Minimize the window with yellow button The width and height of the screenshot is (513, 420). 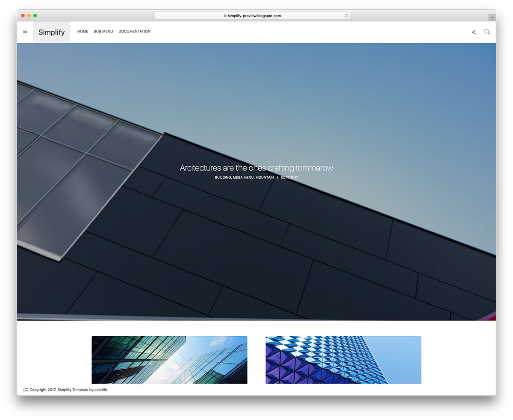click(29, 16)
